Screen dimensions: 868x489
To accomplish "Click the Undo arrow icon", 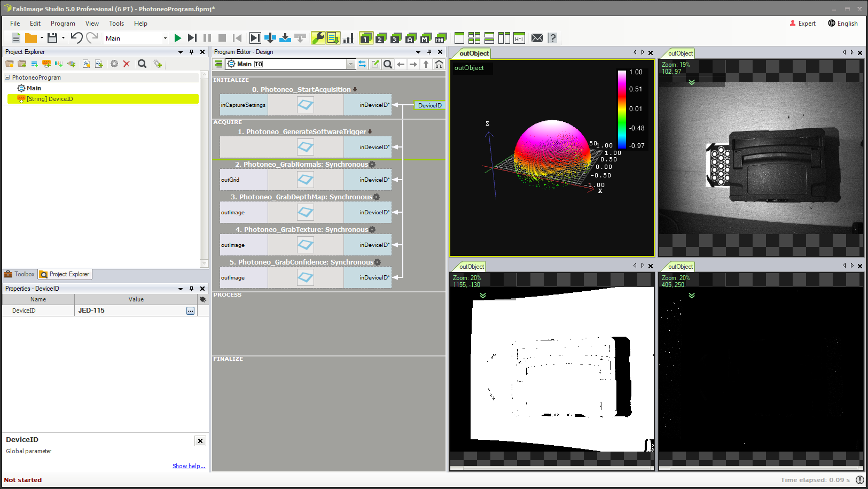I will 76,37.
